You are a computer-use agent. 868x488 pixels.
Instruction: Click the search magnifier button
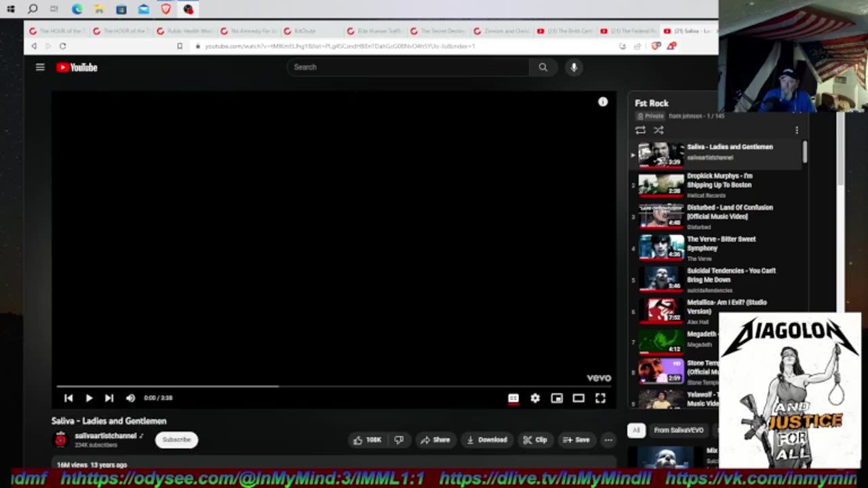click(x=543, y=67)
